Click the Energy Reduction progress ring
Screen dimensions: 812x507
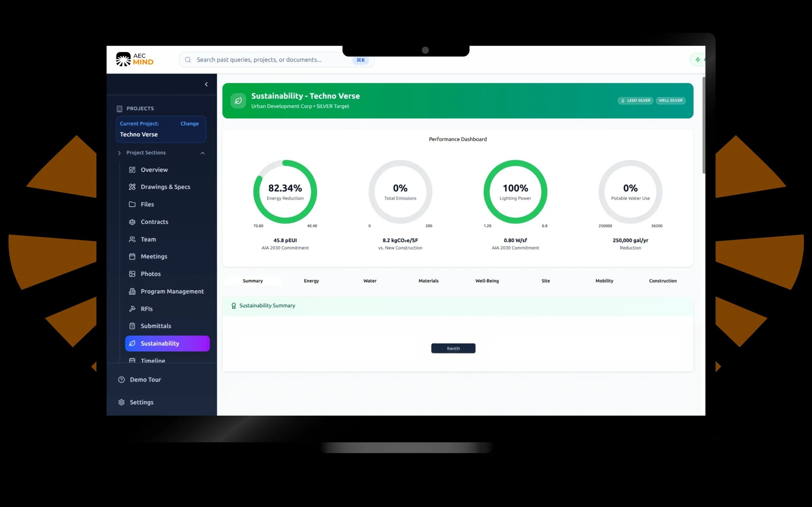coord(285,191)
